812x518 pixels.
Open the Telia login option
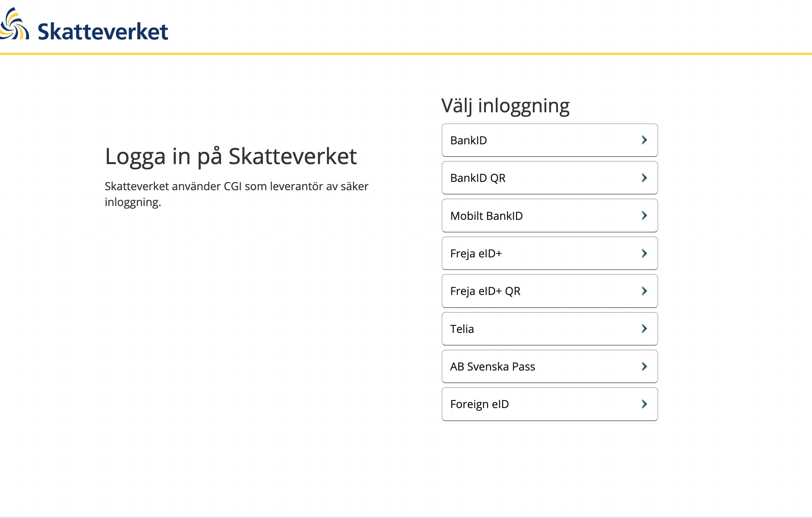coord(549,329)
